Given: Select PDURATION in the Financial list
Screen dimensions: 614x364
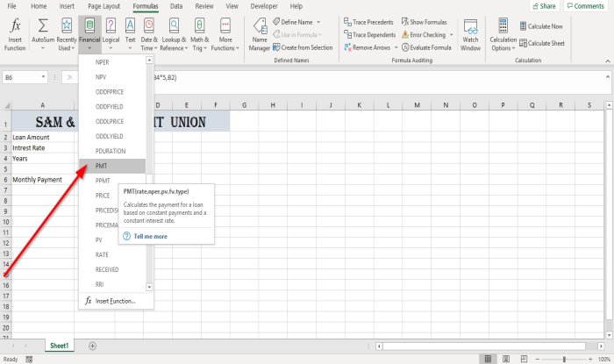Looking at the screenshot, I should [112, 151].
